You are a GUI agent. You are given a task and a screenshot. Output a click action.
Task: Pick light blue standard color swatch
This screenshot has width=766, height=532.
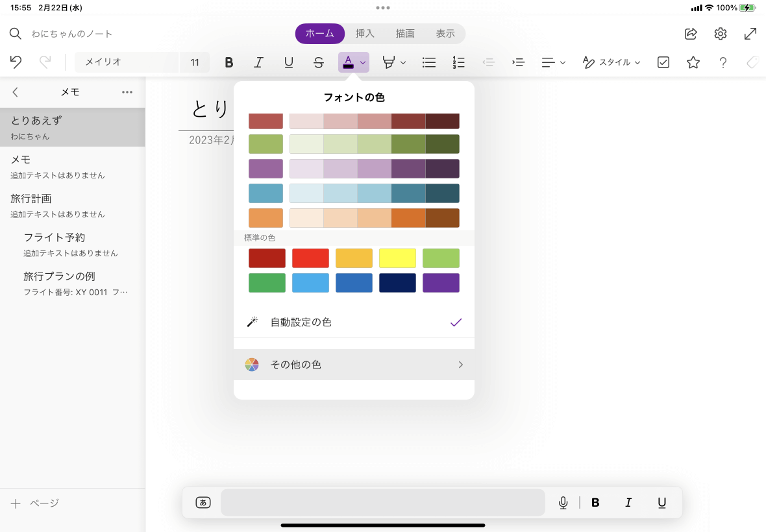311,283
